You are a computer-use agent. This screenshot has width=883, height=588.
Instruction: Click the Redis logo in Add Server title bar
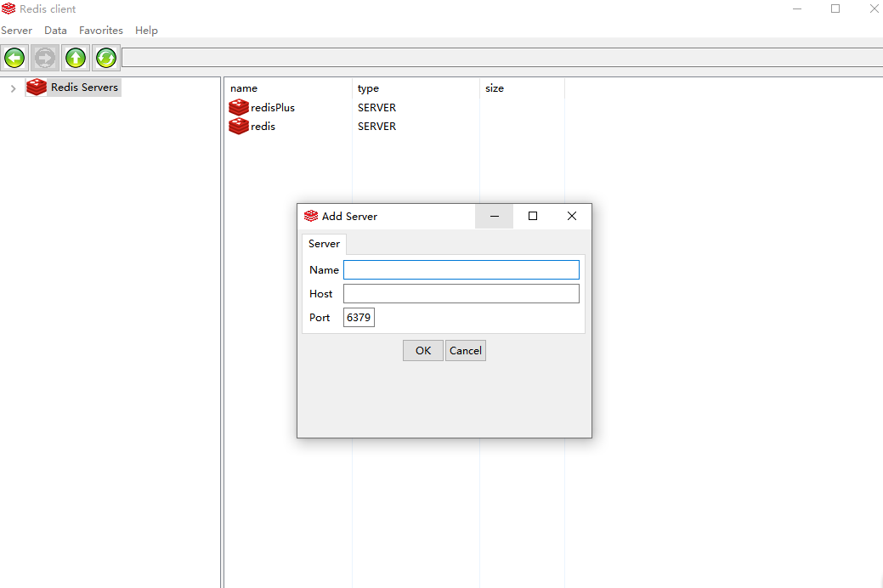(311, 216)
